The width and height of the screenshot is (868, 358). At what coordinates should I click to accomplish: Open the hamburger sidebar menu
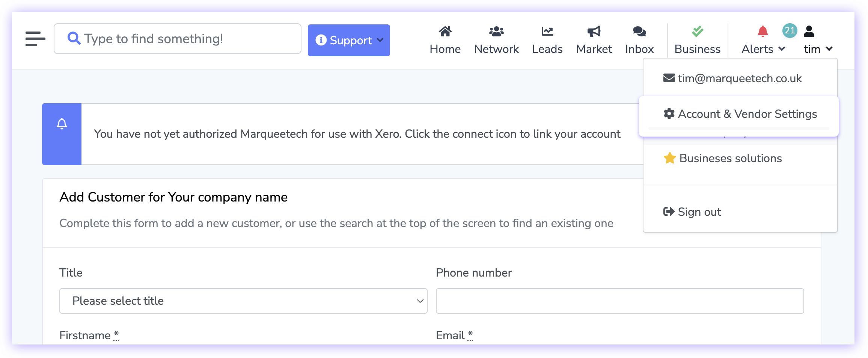point(35,39)
